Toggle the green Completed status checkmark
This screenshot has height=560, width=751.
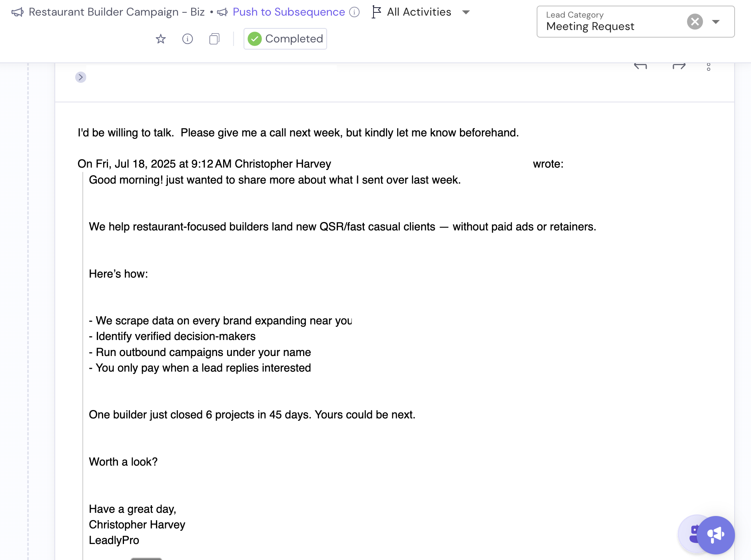[255, 39]
